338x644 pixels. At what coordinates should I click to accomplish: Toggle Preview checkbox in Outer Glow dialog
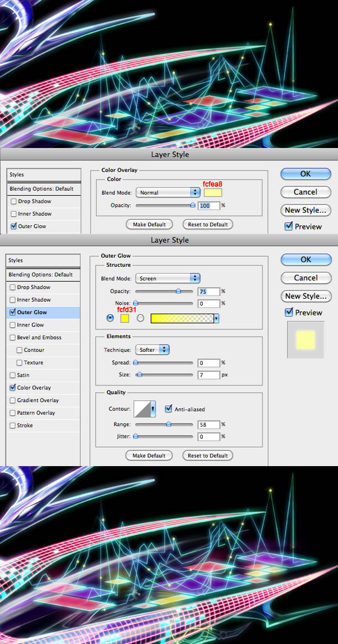[288, 312]
